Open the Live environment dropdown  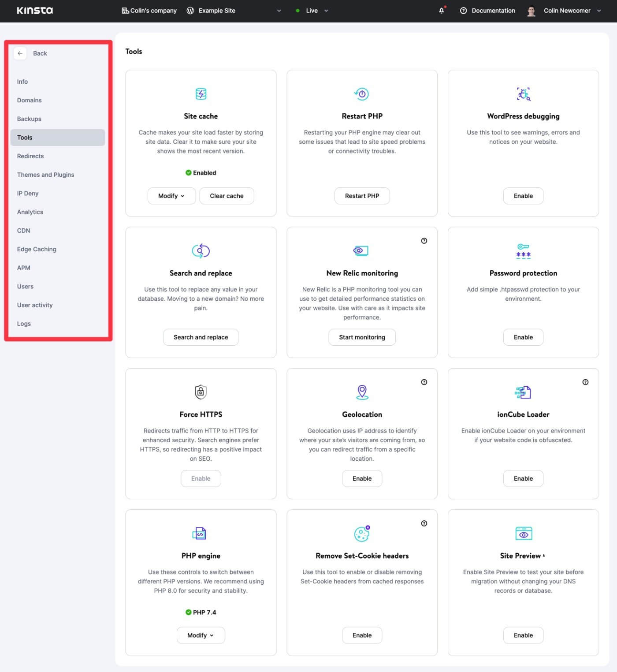326,11
